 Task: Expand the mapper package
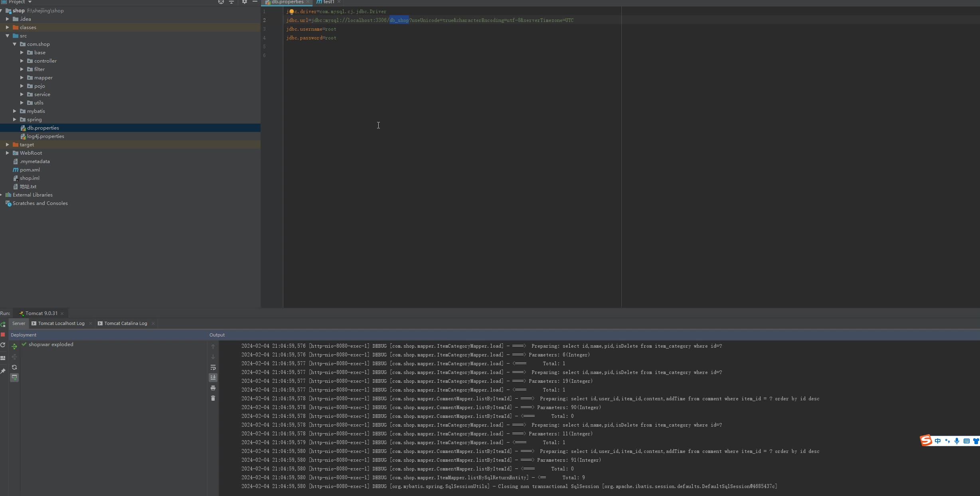(22, 77)
